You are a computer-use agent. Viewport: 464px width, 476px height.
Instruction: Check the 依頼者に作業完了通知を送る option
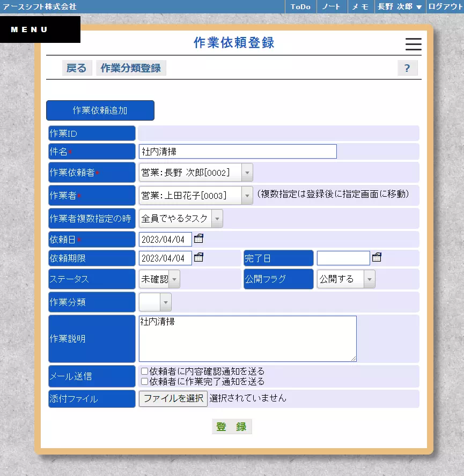143,381
